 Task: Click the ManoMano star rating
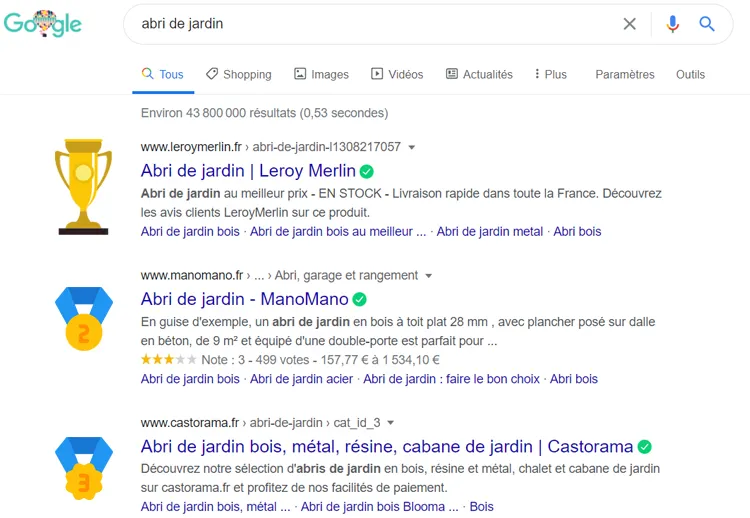(168, 360)
